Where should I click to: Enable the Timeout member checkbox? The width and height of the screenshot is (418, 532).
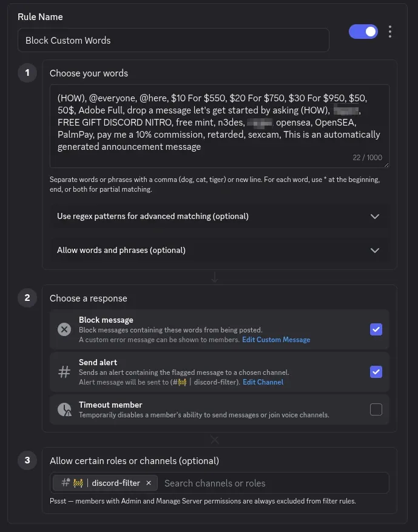coord(376,409)
